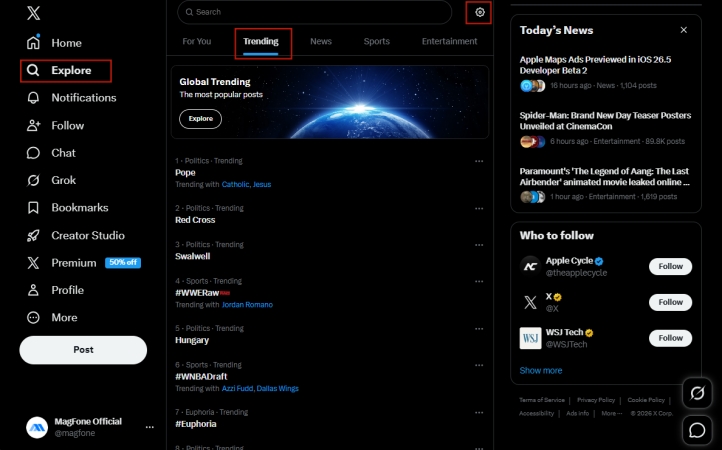
Task: Open Creator Studio rocket item
Action: (76, 235)
